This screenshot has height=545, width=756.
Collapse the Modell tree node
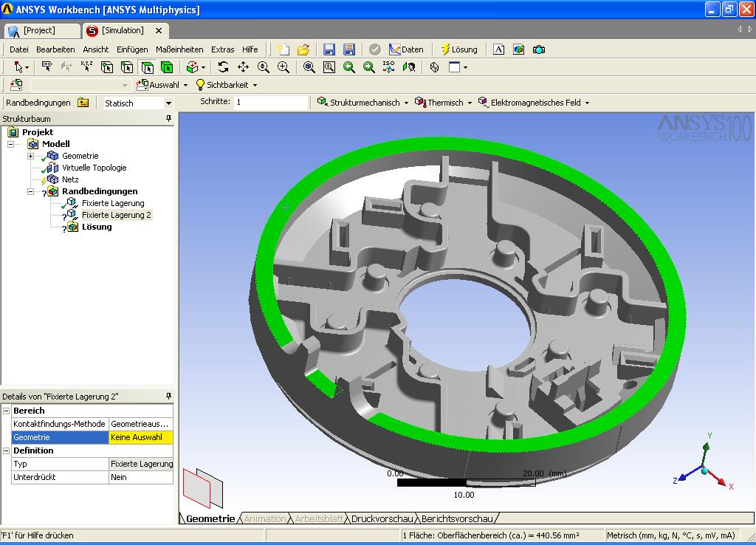coord(10,144)
